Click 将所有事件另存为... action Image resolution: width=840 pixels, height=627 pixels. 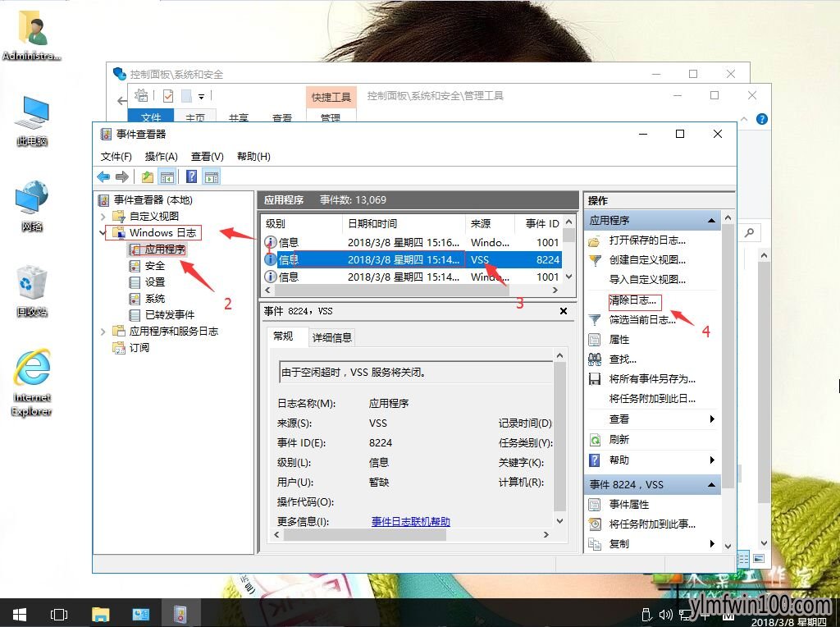point(652,379)
